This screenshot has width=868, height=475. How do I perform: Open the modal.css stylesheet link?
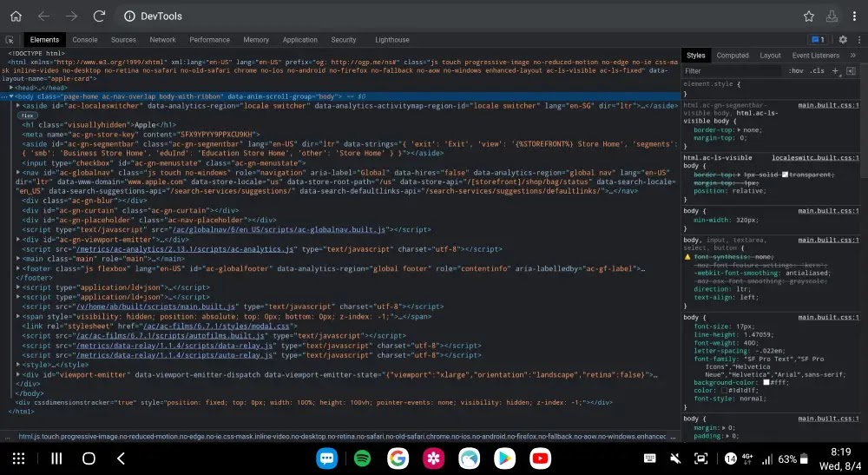click(x=216, y=327)
